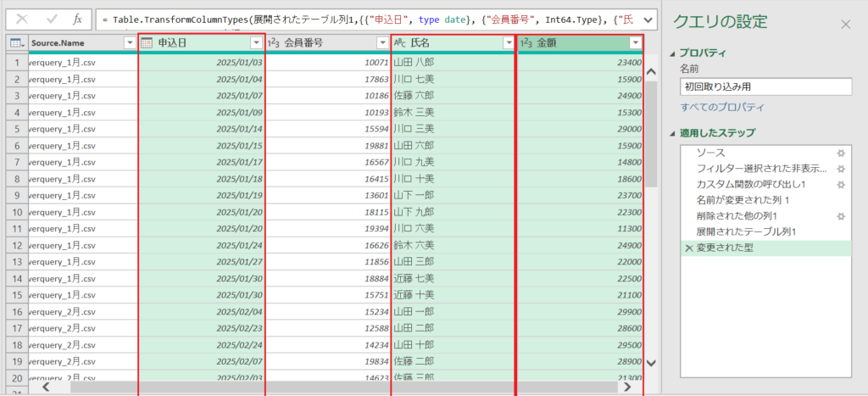Screen dimensions: 868x396
Task: Open the Source.Name column filter dropdown
Action: (x=130, y=43)
